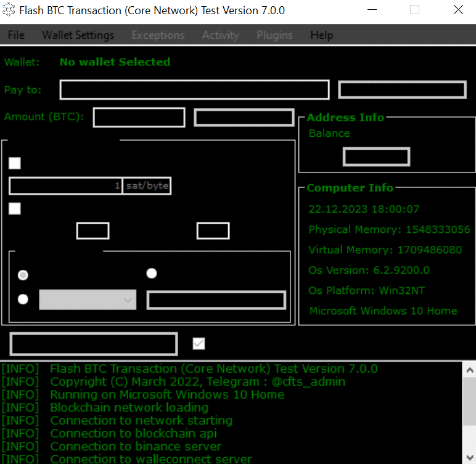Click the blank field right of Pay to

click(x=402, y=90)
